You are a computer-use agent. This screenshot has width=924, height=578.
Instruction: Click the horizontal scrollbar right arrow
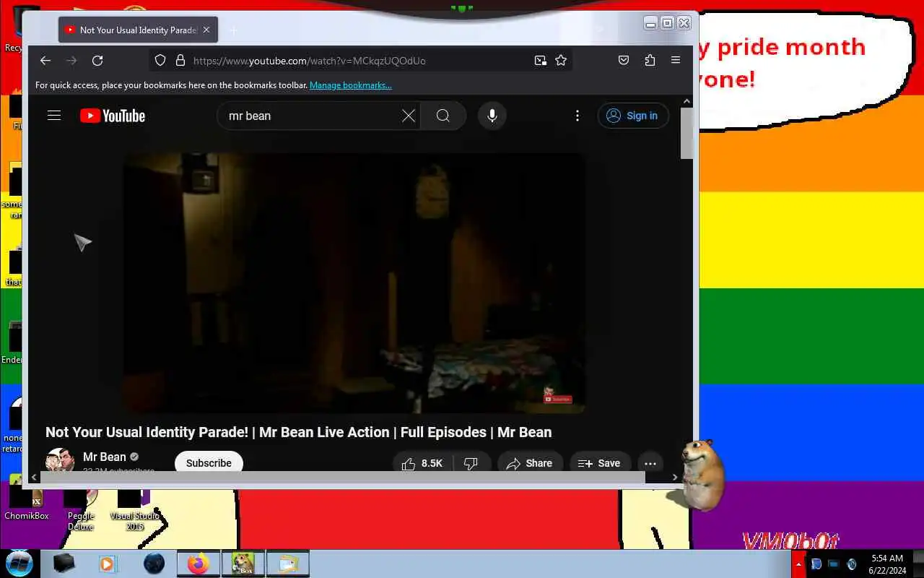675,477
